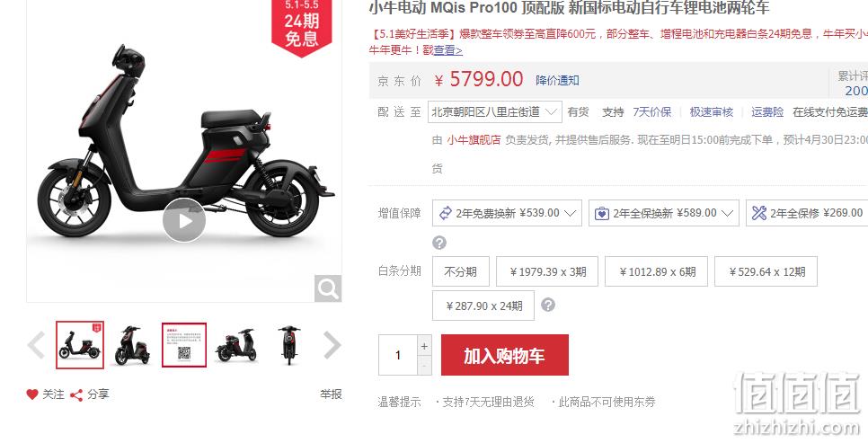Open help icon beside 24期 installment option

point(548,306)
